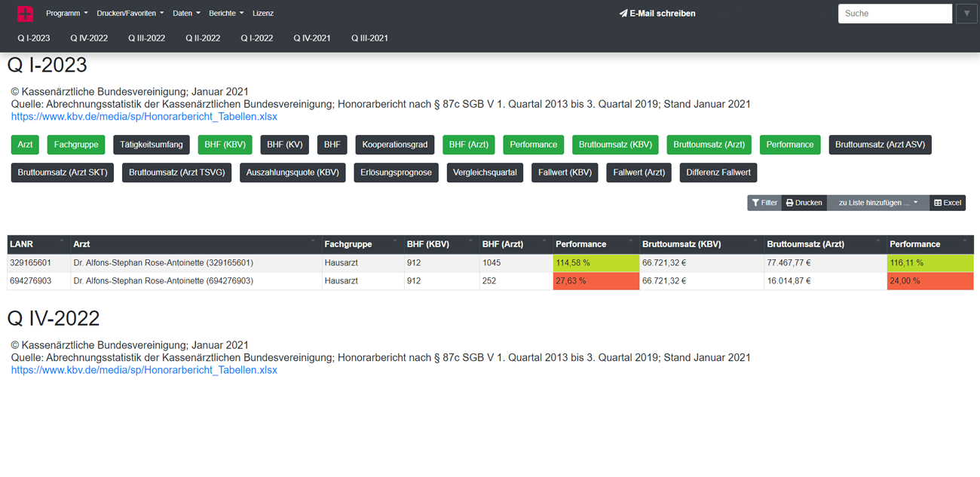Open the first Honorarbericht_Tabellen.xlsx link
This screenshot has height=477, width=980.
coord(144,117)
